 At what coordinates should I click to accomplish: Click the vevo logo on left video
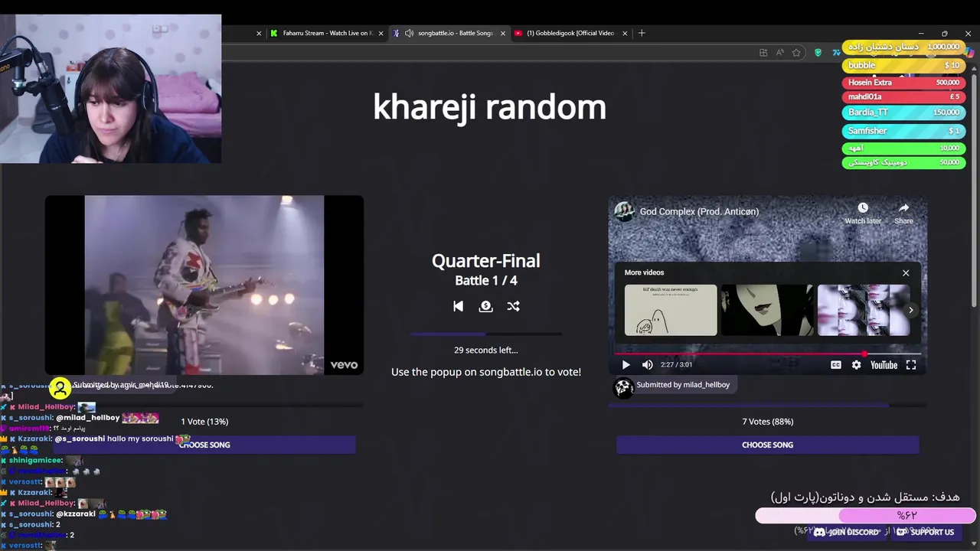[344, 365]
